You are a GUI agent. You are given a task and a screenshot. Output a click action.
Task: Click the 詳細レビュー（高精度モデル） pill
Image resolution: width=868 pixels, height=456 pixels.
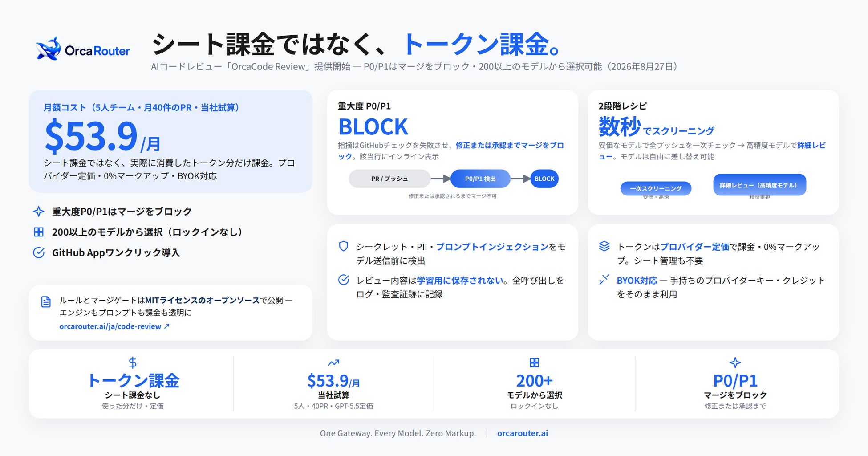759,185
